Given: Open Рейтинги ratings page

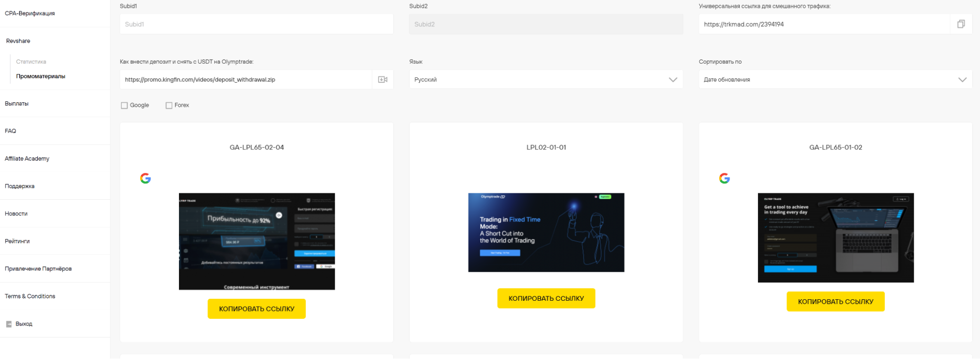Looking at the screenshot, I should click(17, 241).
